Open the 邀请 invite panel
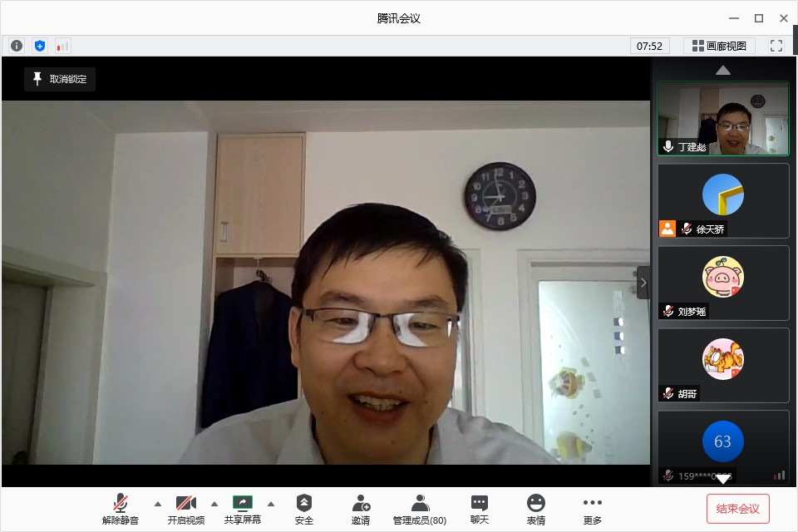This screenshot has width=798, height=532. click(x=361, y=509)
